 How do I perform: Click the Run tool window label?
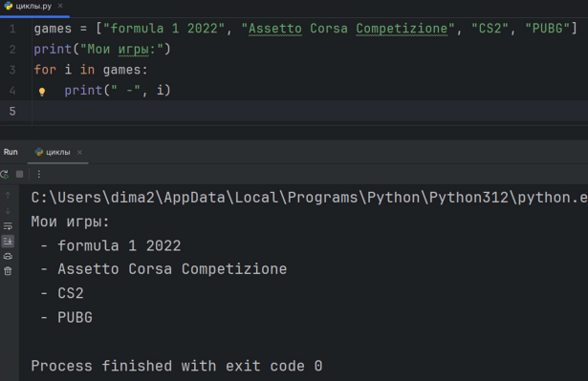coord(11,152)
